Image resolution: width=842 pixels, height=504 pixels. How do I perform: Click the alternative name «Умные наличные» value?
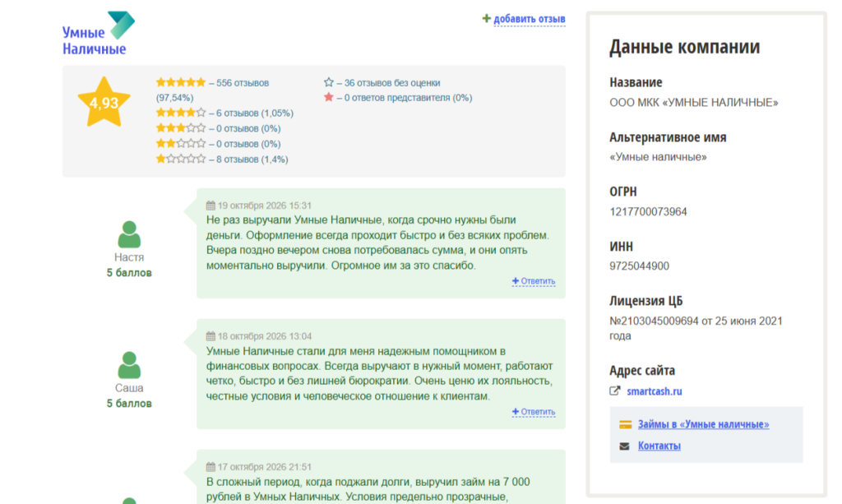tap(659, 157)
